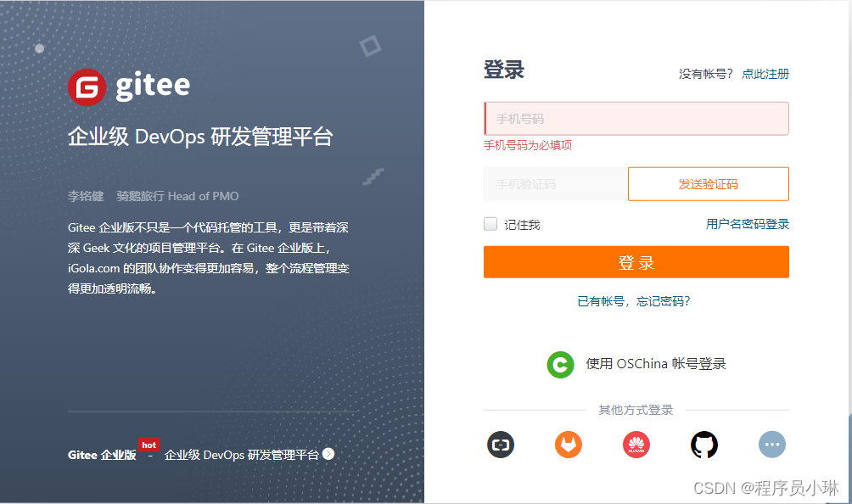Sign in with the red Huawei icon
Image resolution: width=852 pixels, height=504 pixels.
(636, 445)
